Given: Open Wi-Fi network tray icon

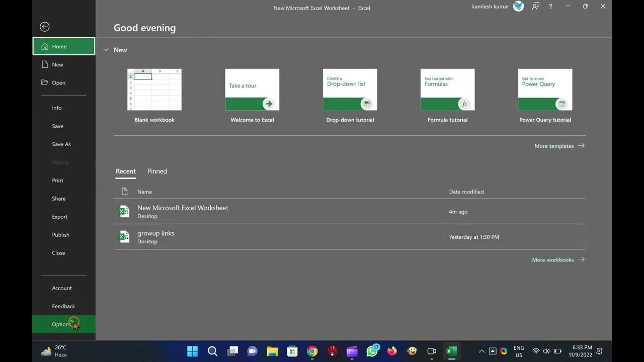Looking at the screenshot, I should [x=536, y=351].
